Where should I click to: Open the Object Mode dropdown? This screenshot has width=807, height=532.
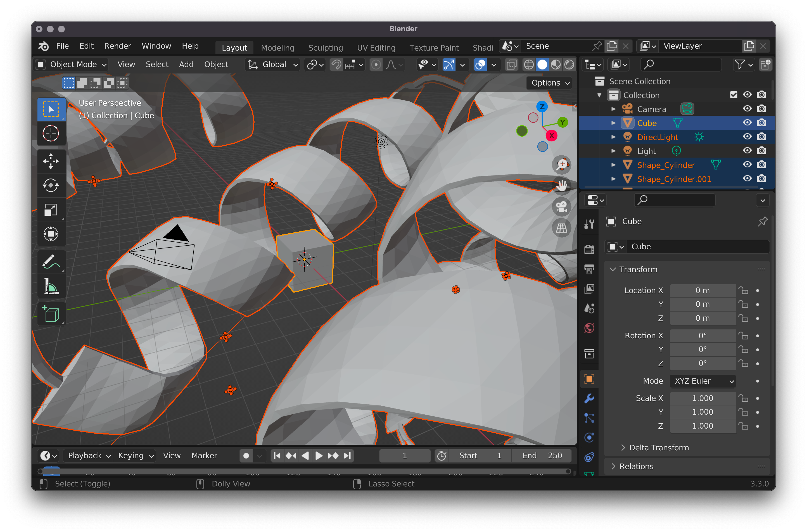pos(71,65)
